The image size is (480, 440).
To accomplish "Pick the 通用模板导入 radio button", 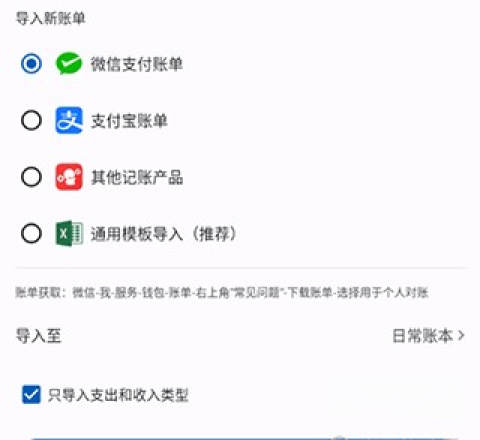I will [31, 233].
